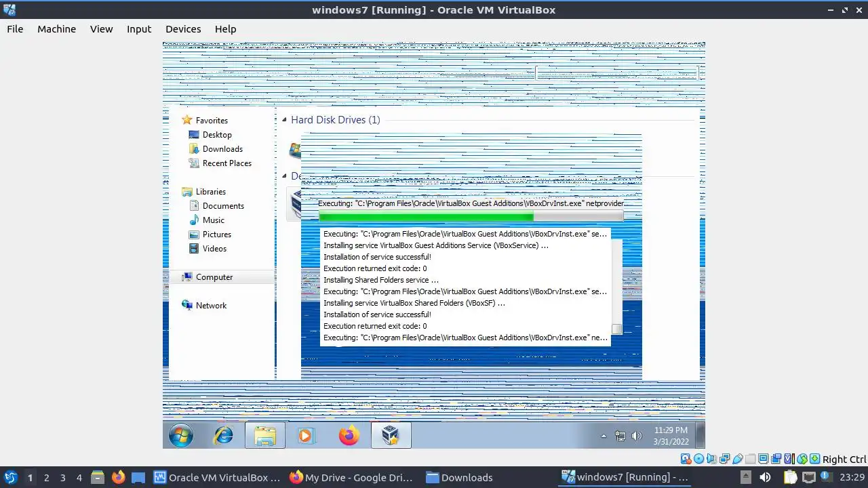Click VirtualBox audio status indicator

[712, 459]
